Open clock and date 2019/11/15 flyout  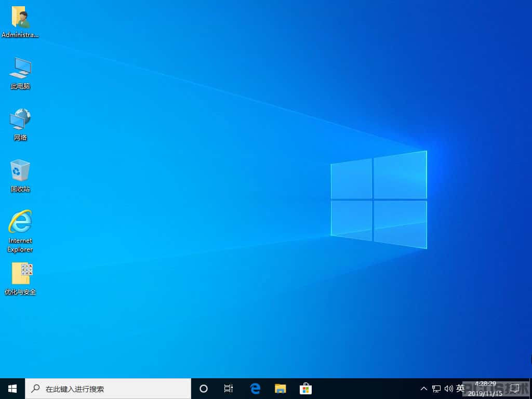point(485,389)
